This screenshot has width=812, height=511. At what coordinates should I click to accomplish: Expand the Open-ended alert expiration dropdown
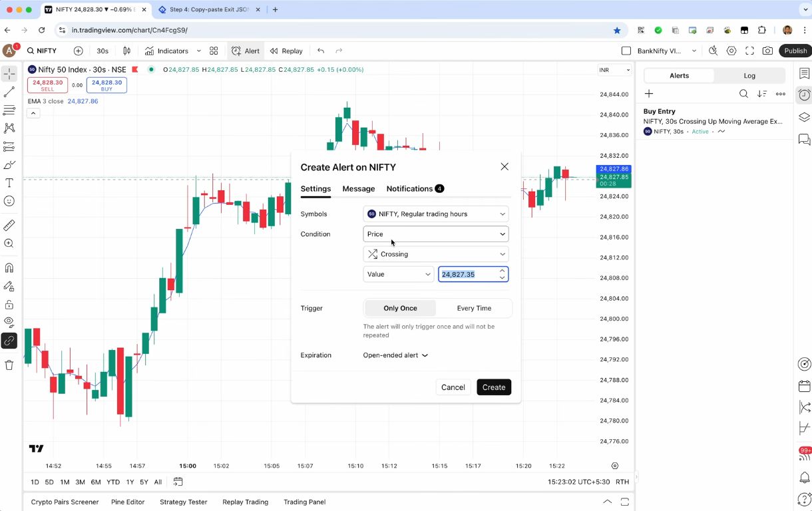(x=395, y=355)
